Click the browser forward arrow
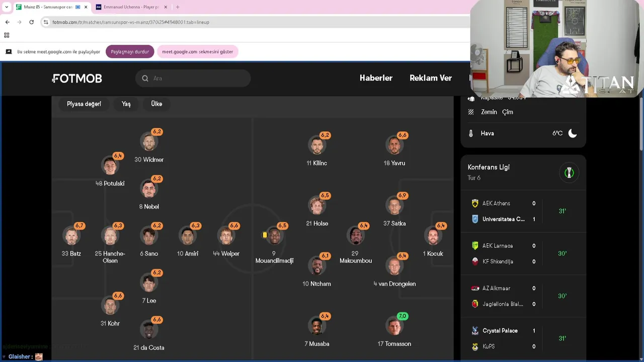The height and width of the screenshot is (362, 644). 19,22
